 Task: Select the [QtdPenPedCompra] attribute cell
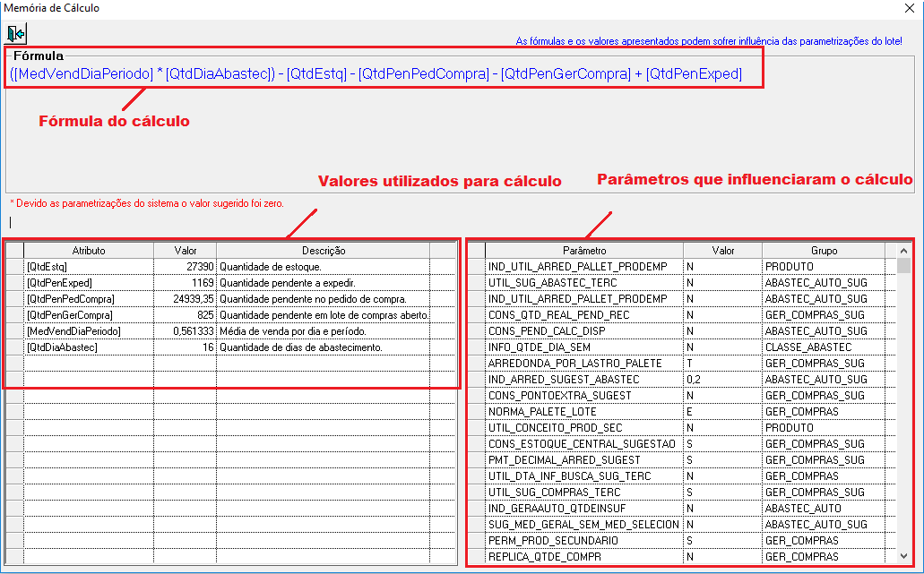tap(89, 299)
